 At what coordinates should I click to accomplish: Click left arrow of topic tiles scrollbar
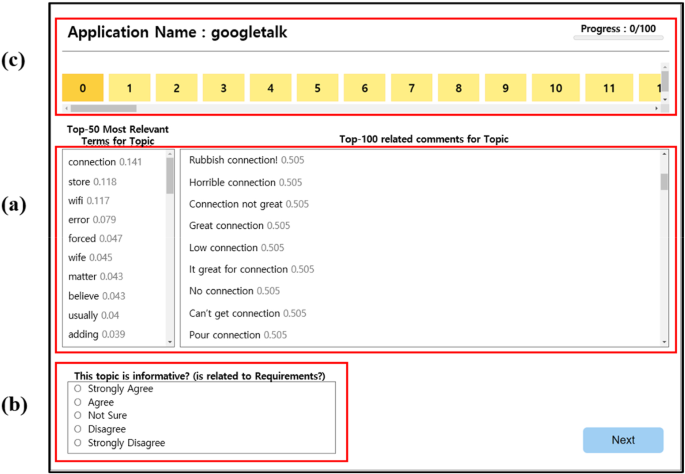coord(66,108)
